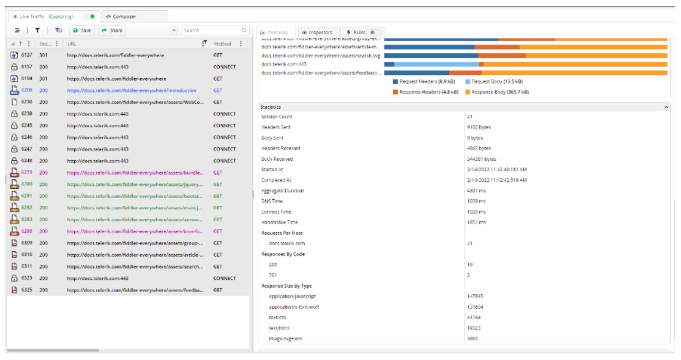Screen dimensions: 681x360
Task: Click the black filter funnel icon
Action: tap(37, 30)
